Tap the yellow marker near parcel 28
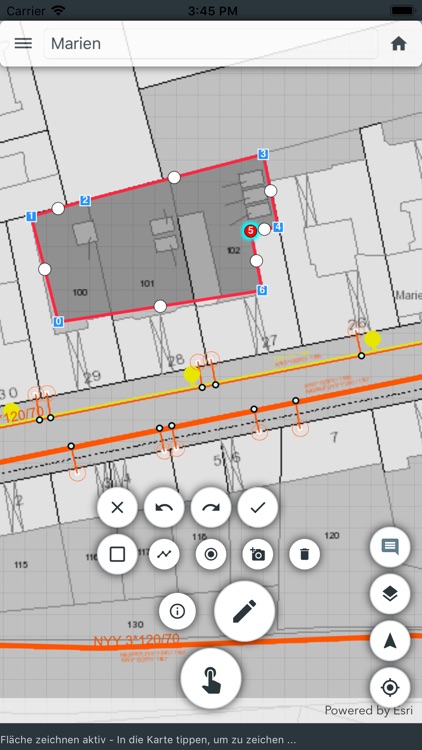The image size is (422, 750). click(192, 375)
